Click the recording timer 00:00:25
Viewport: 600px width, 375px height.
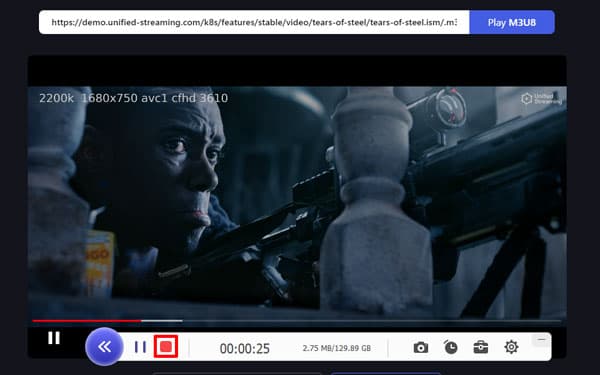[x=245, y=349]
